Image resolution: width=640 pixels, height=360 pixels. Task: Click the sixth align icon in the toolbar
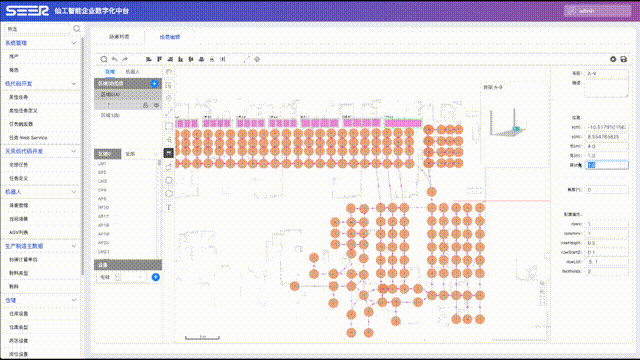click(x=202, y=59)
